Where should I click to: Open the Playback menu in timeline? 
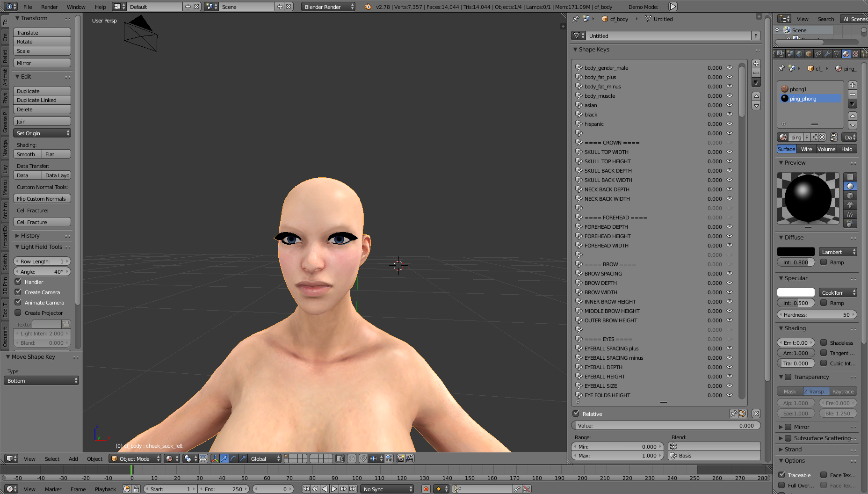pos(105,489)
